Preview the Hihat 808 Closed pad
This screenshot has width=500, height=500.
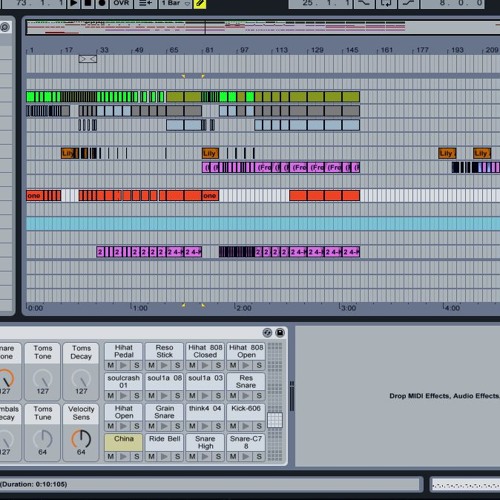pyautogui.click(x=205, y=365)
